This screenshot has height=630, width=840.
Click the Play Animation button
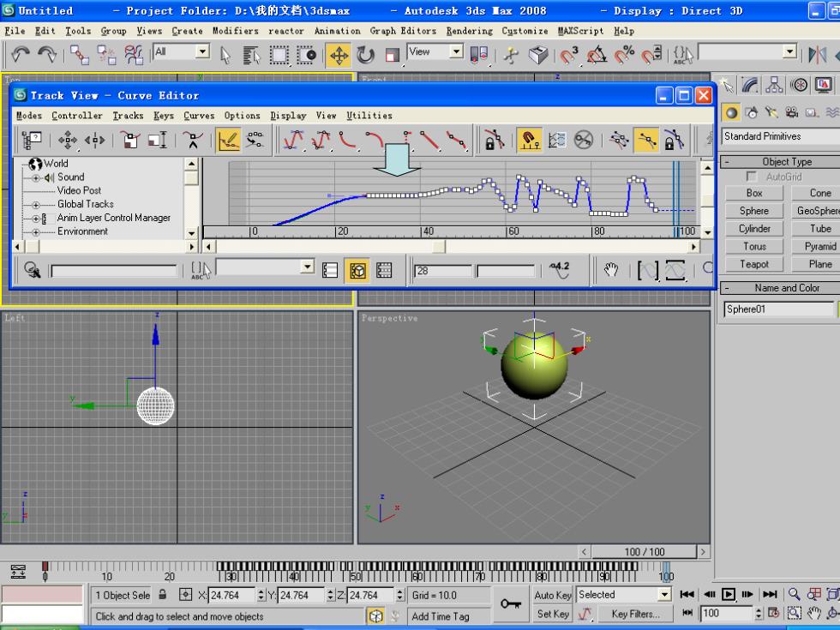pyautogui.click(x=728, y=594)
